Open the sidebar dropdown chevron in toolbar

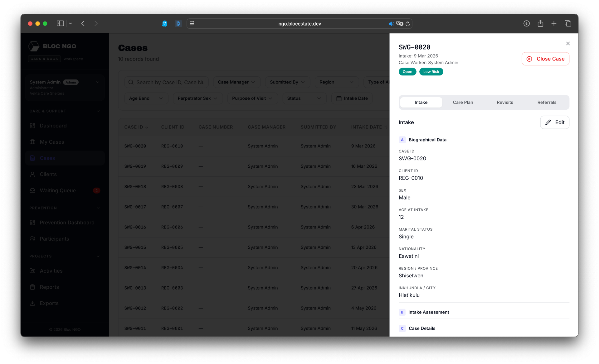coord(71,23)
